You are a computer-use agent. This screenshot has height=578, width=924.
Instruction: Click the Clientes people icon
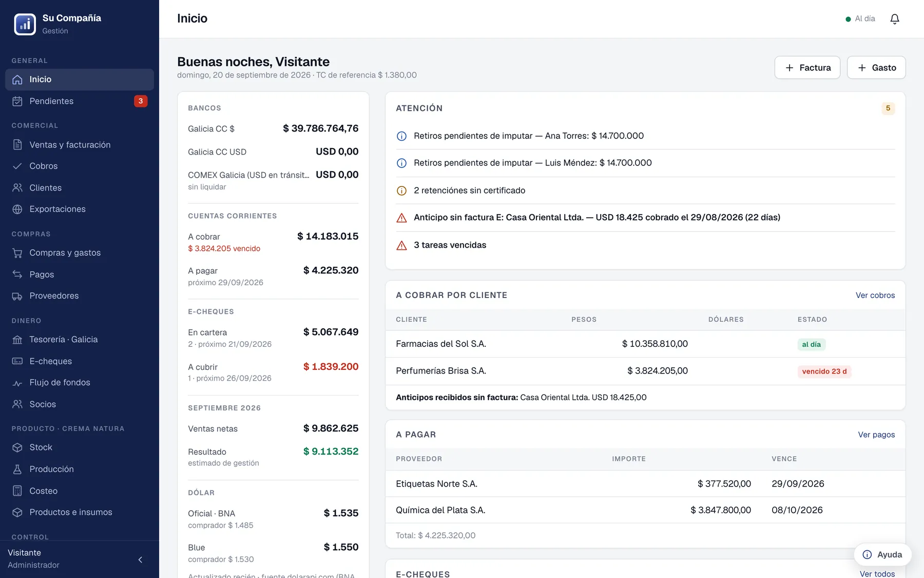[x=17, y=188]
